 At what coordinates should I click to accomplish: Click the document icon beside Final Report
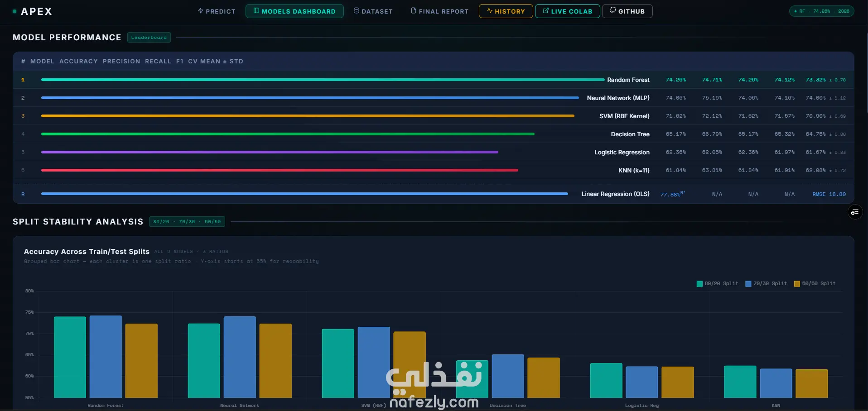point(414,10)
